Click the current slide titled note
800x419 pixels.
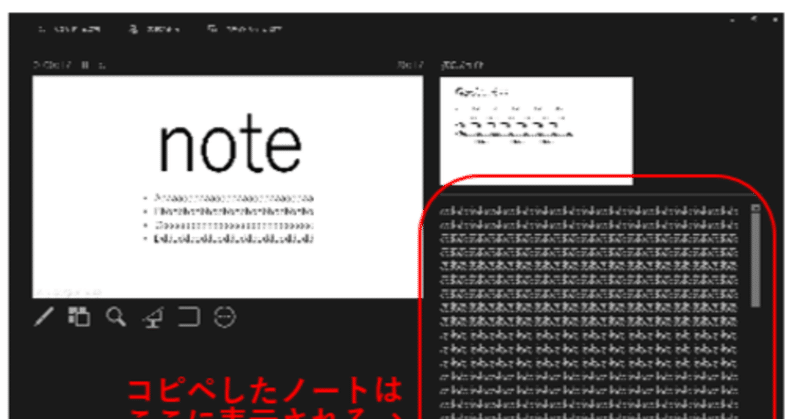pyautogui.click(x=228, y=187)
